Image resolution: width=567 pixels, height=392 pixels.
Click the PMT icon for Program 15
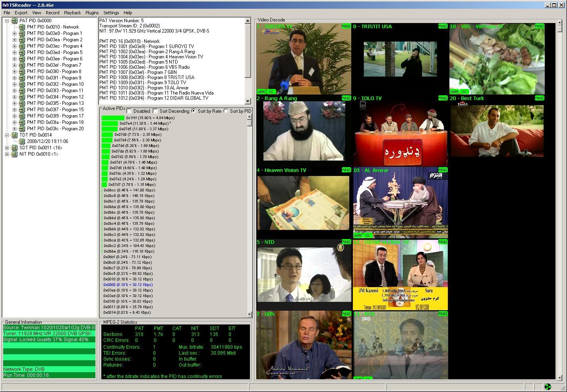tap(21, 110)
